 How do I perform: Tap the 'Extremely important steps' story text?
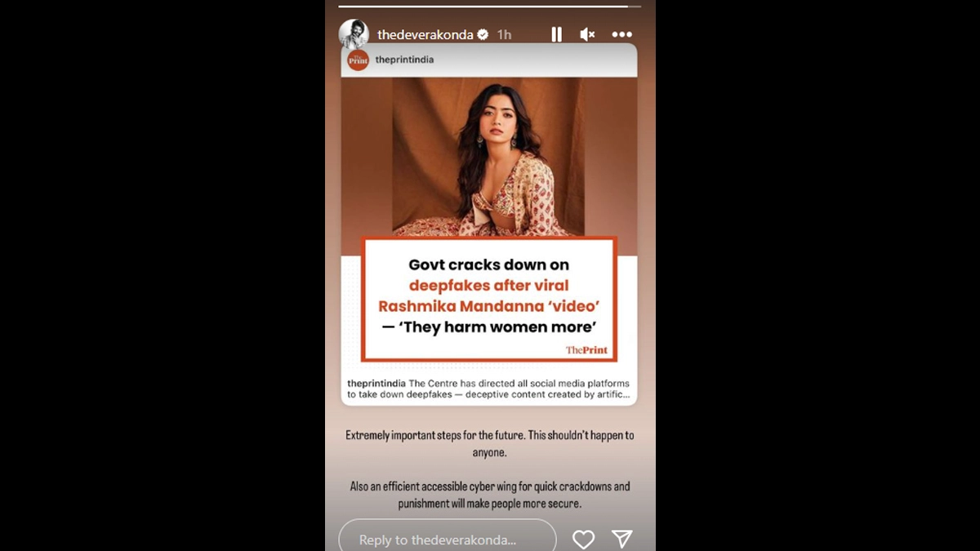(489, 443)
